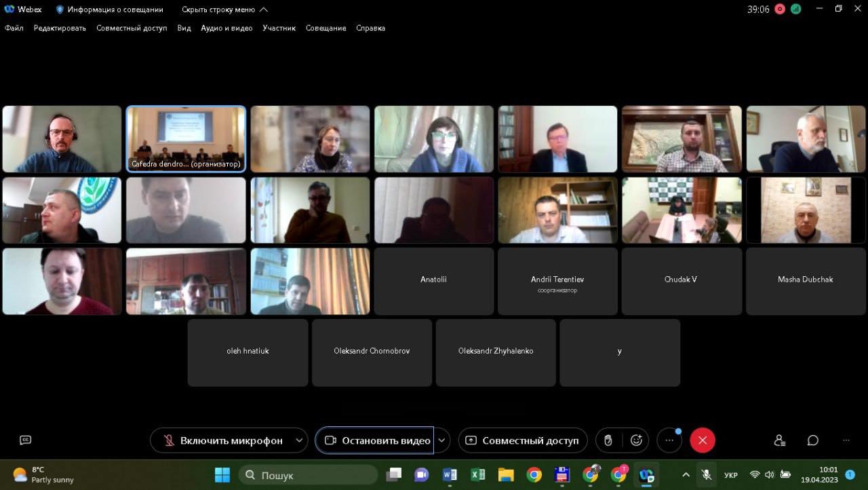Image resolution: width=868 pixels, height=490 pixels.
Task: Expand the video options arrow
Action: coord(442,440)
